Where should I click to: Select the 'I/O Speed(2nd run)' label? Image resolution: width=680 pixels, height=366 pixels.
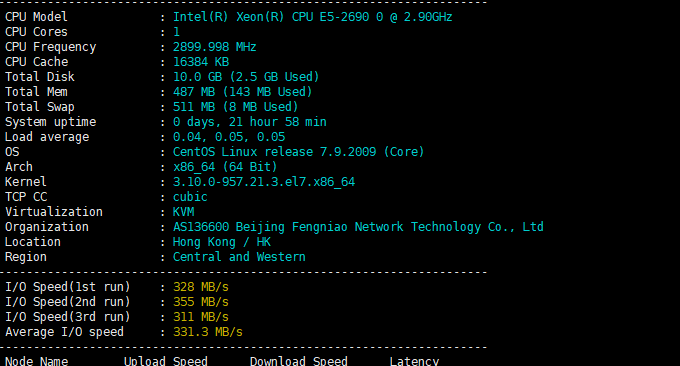(68, 302)
